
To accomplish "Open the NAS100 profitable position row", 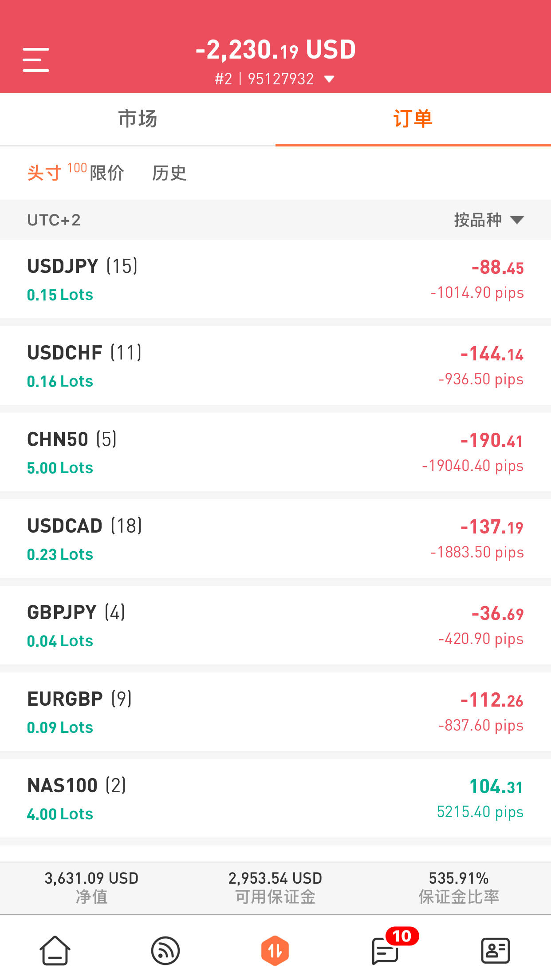I will pyautogui.click(x=275, y=798).
